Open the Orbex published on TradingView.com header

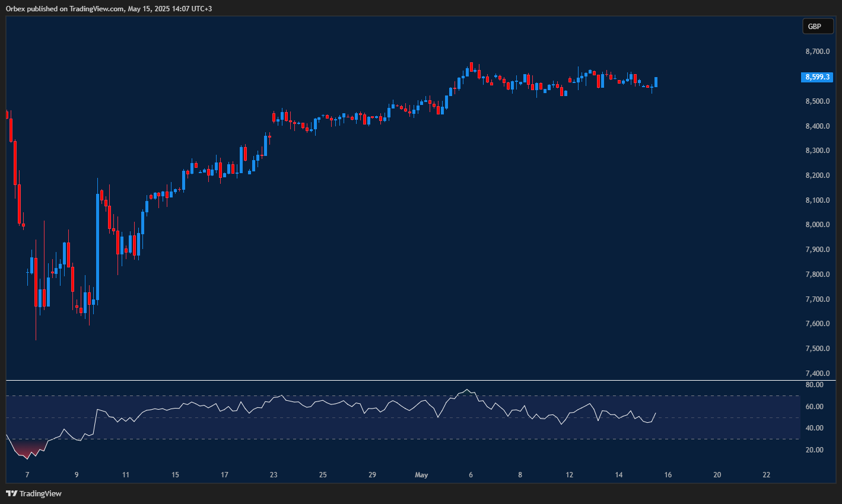tap(109, 8)
